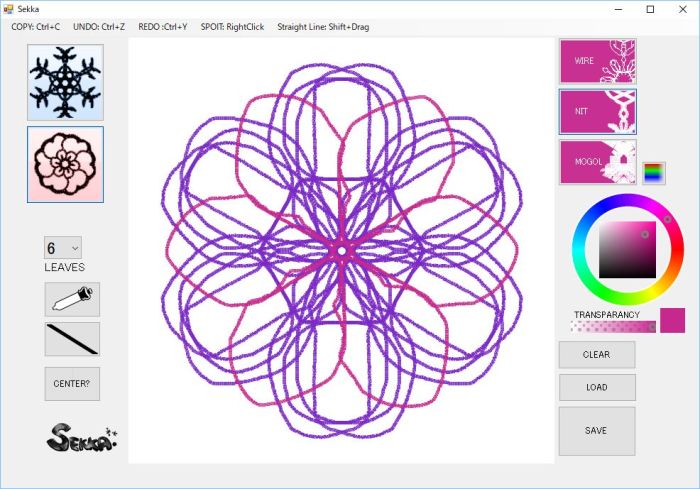Click the rainbow gradient color icon

click(653, 173)
